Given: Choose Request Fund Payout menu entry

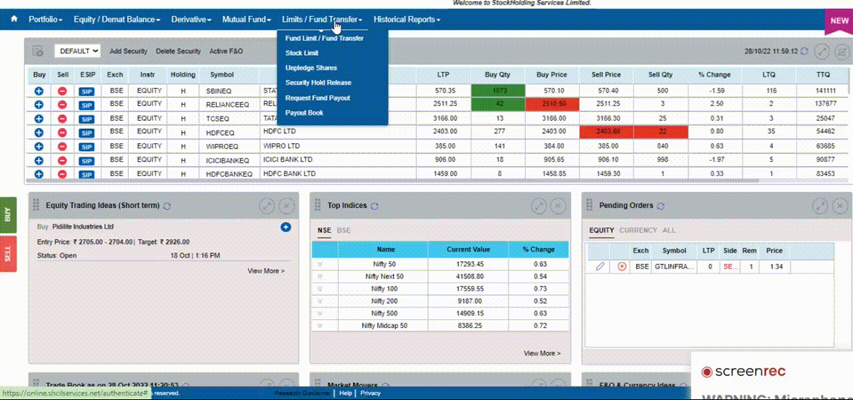Looking at the screenshot, I should click(318, 98).
